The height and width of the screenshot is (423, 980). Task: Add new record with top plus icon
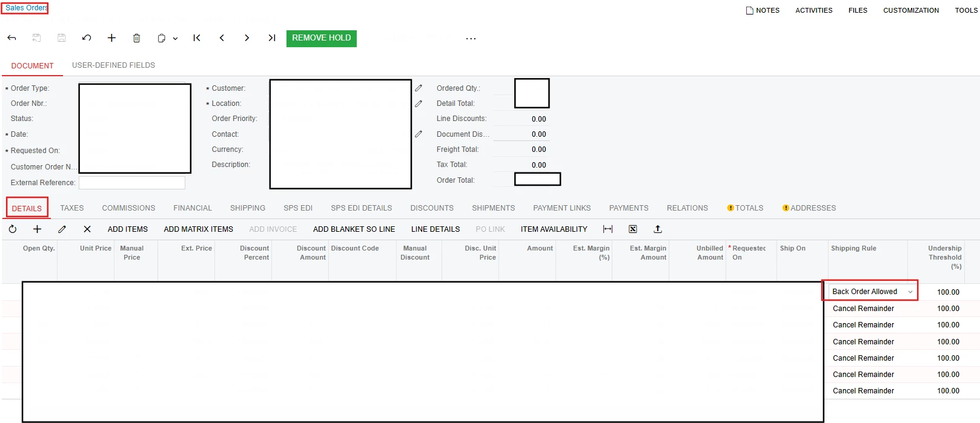click(x=111, y=38)
